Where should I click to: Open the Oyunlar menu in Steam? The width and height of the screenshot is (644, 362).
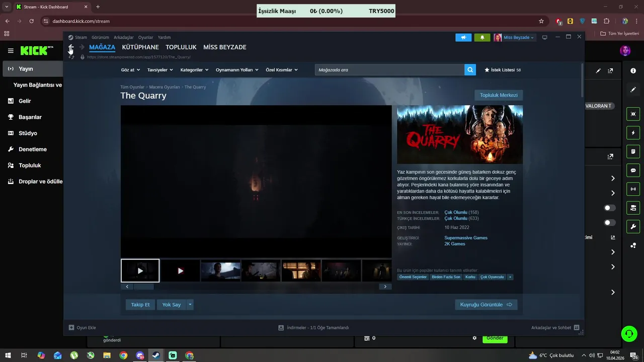[x=146, y=37]
